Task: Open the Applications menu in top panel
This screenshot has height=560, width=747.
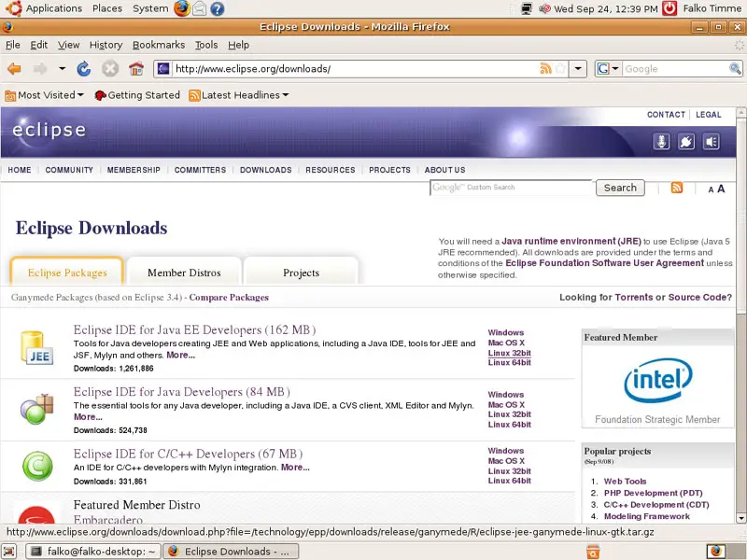Action: [54, 8]
